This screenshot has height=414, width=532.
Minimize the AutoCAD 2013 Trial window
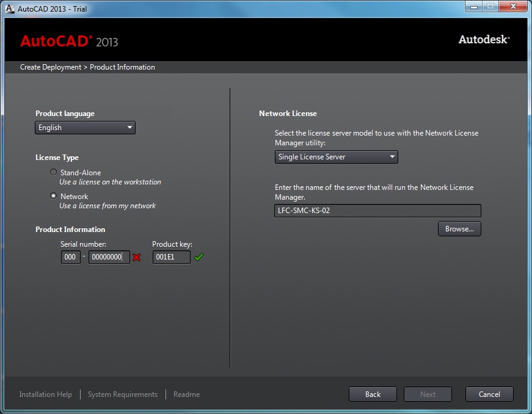pyautogui.click(x=474, y=7)
